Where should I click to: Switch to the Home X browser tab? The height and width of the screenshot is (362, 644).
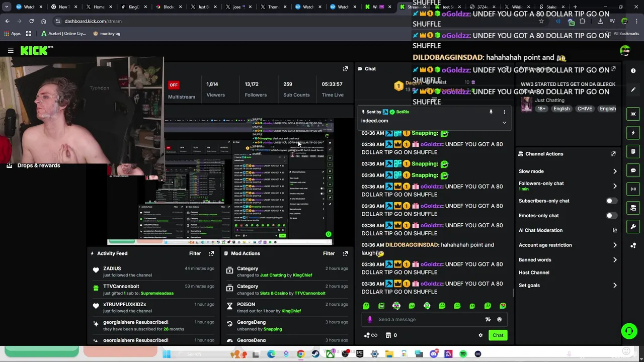[x=99, y=7]
